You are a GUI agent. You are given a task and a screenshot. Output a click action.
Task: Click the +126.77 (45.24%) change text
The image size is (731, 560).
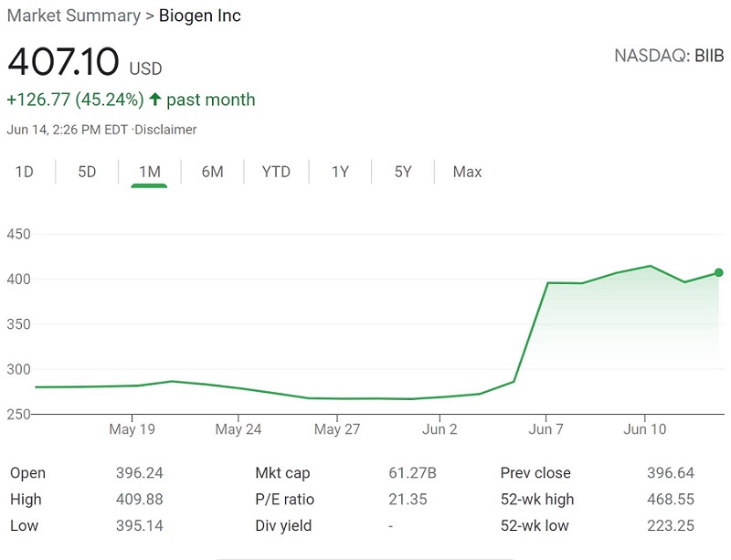75,100
